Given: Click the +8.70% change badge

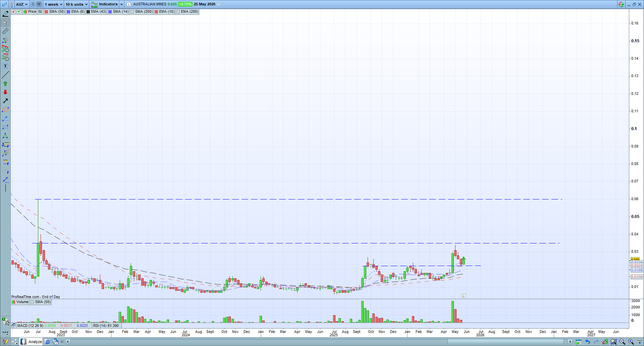Looking at the screenshot, I should pyautogui.click(x=185, y=4).
